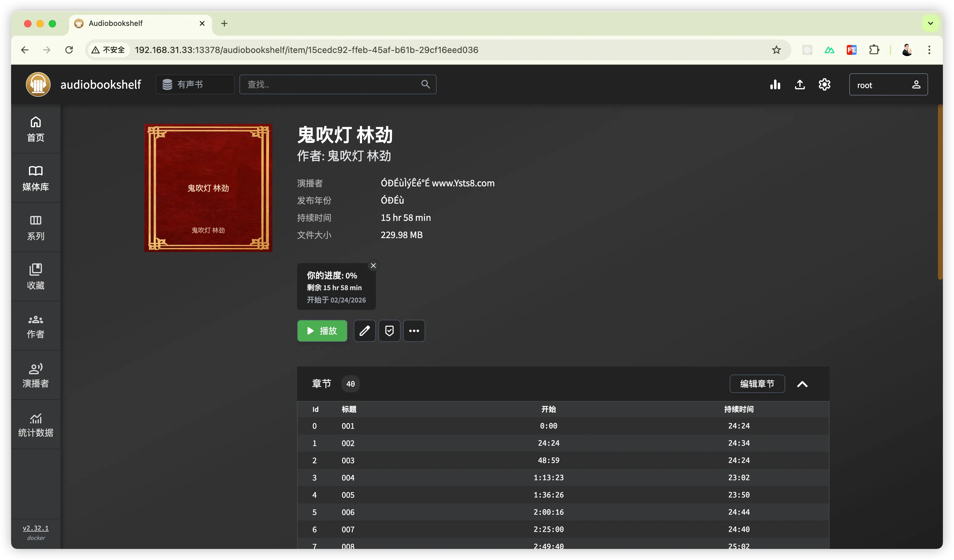The height and width of the screenshot is (560, 954).
Task: Collapse the chapters table with the chevron
Action: tap(802, 384)
